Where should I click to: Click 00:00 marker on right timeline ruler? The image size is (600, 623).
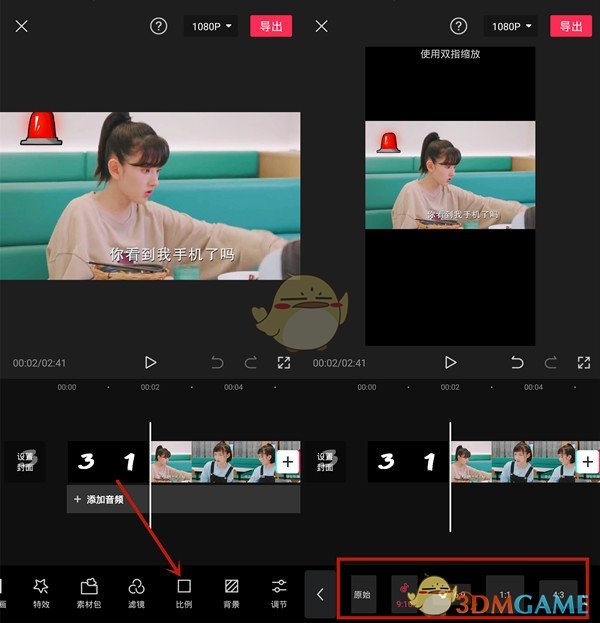(x=367, y=387)
